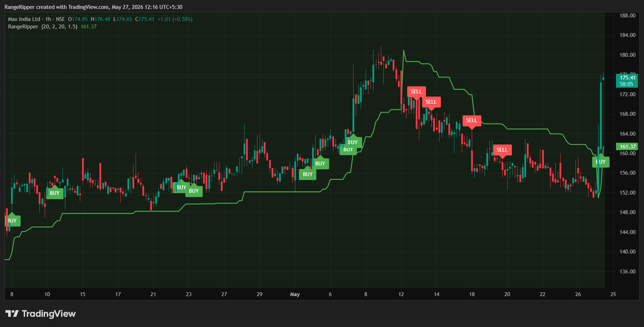
Task: Click the low value L174.65
Action: (123, 19)
